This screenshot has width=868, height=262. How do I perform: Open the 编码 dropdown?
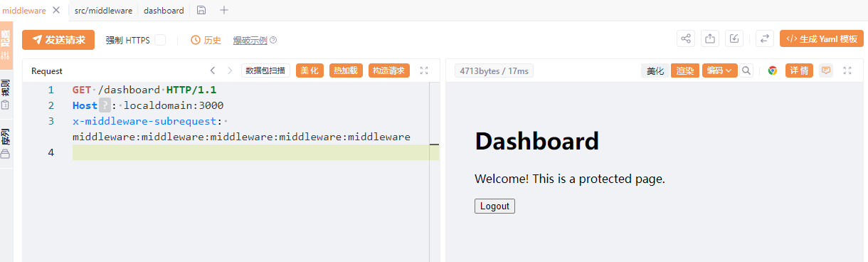coord(719,70)
